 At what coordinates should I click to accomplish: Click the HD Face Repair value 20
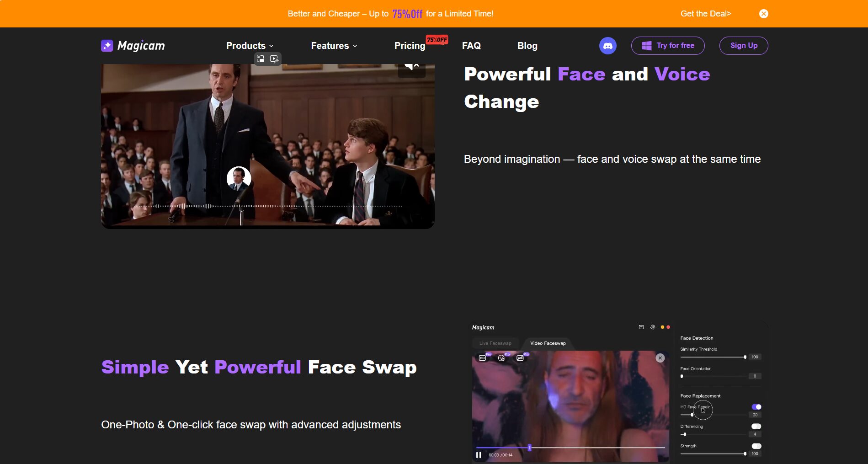pyautogui.click(x=755, y=415)
